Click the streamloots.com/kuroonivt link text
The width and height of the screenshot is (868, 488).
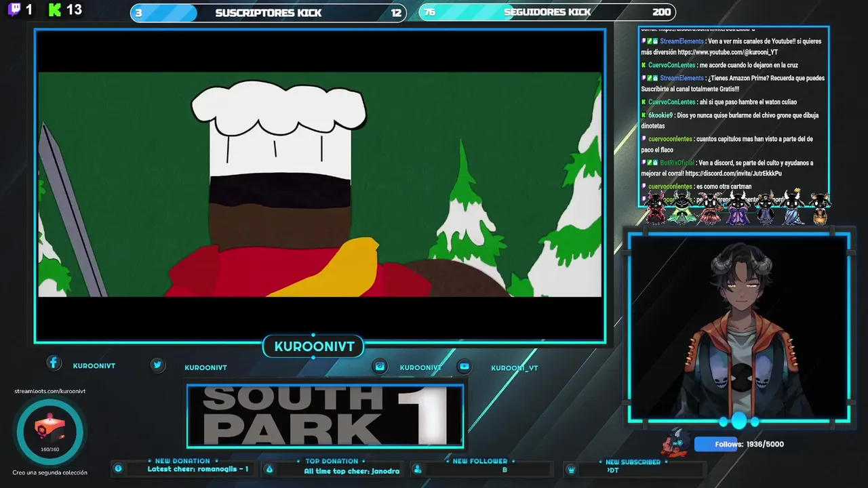(x=50, y=391)
